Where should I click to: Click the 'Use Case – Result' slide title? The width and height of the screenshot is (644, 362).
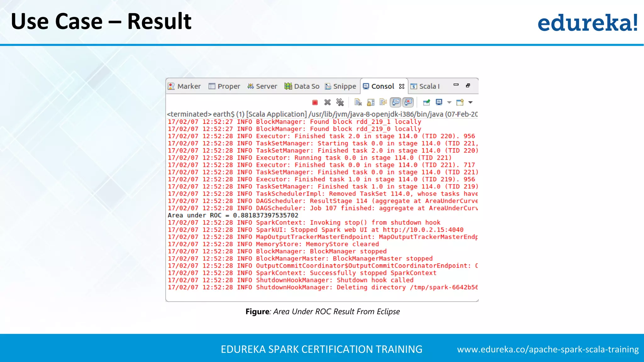[x=101, y=21]
